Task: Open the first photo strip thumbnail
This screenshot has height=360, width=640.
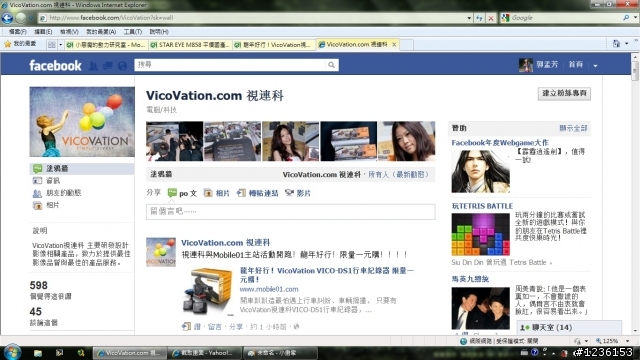Action: (175, 141)
